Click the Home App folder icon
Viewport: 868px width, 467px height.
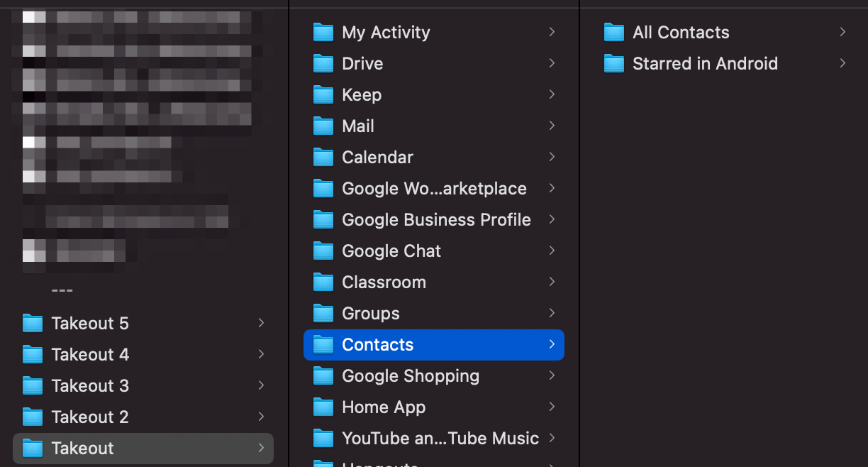[x=323, y=407]
